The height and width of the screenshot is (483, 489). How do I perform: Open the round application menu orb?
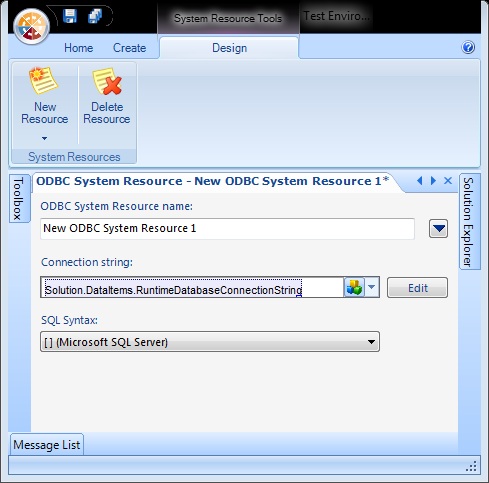click(32, 26)
